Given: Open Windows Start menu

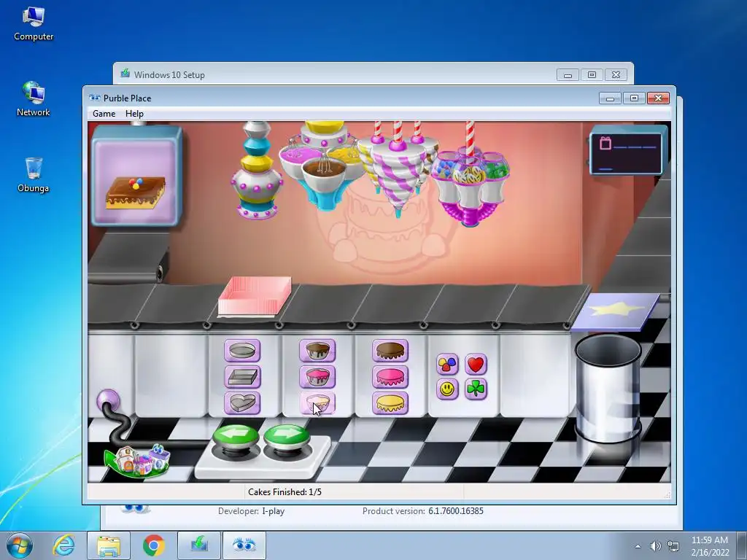Looking at the screenshot, I should (20, 545).
